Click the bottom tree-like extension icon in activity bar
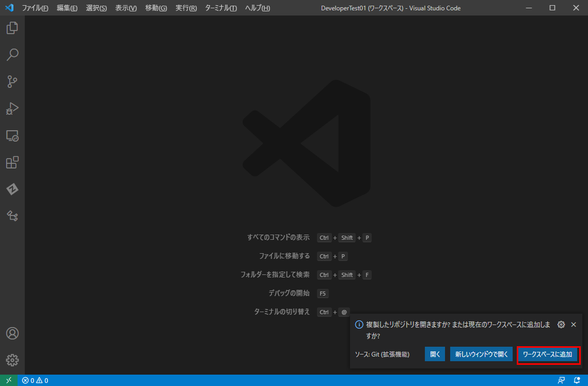Image resolution: width=588 pixels, height=386 pixels. click(x=12, y=216)
